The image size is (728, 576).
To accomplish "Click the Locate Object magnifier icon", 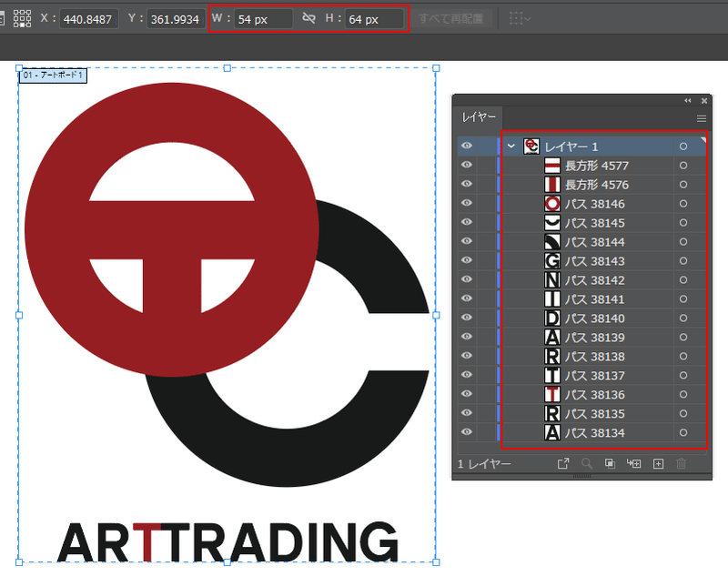I will tap(586, 463).
